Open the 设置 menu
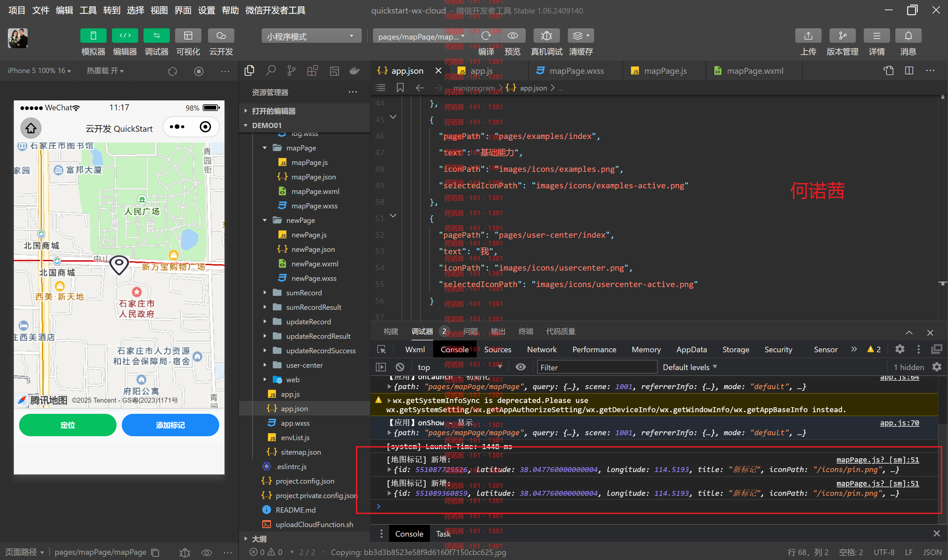Screen dimensions: 948x560 pyautogui.click(x=206, y=10)
